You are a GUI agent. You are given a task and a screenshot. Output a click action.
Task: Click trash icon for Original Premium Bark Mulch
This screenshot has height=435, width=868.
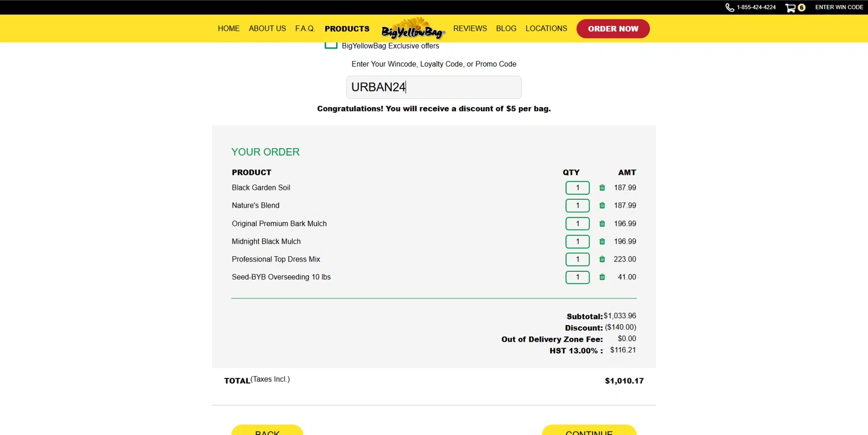tap(602, 223)
